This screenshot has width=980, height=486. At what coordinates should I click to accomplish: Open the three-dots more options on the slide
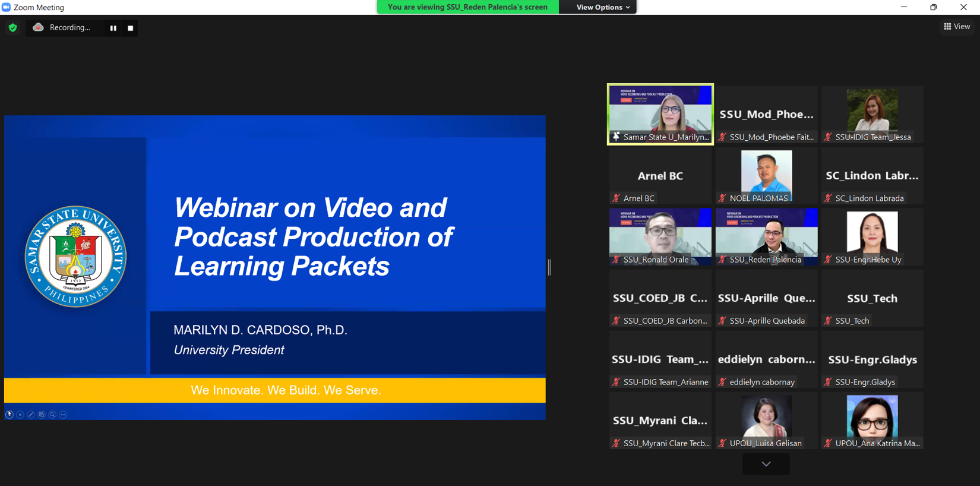point(64,415)
